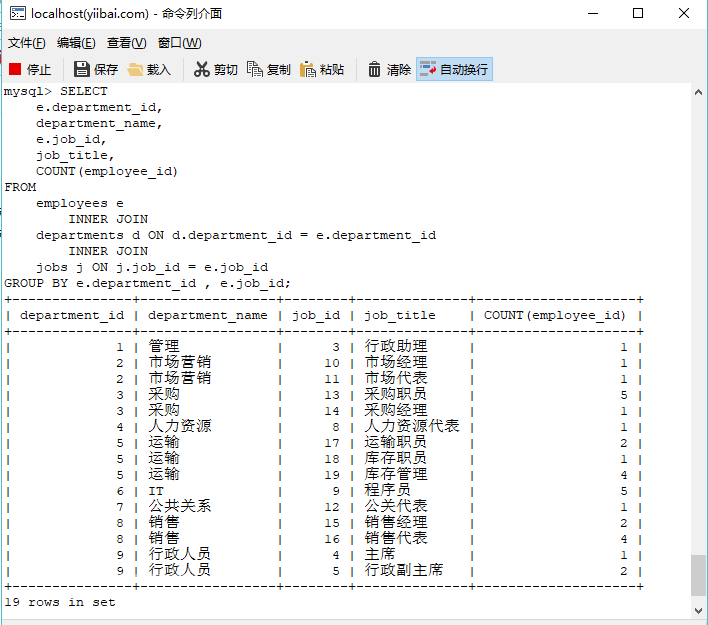
Task: Click the '采购职员' job title cell
Action: click(x=396, y=394)
